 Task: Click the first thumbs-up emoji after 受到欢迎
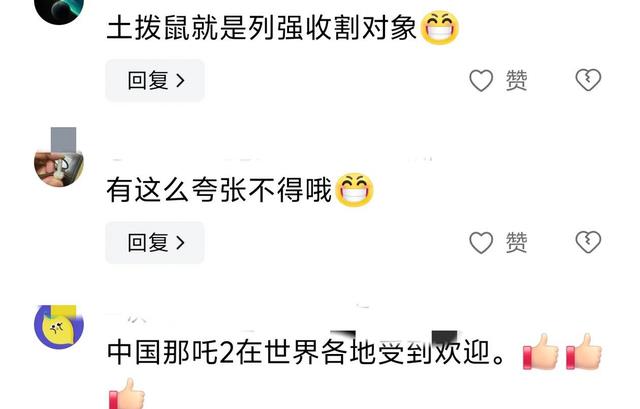540,352
